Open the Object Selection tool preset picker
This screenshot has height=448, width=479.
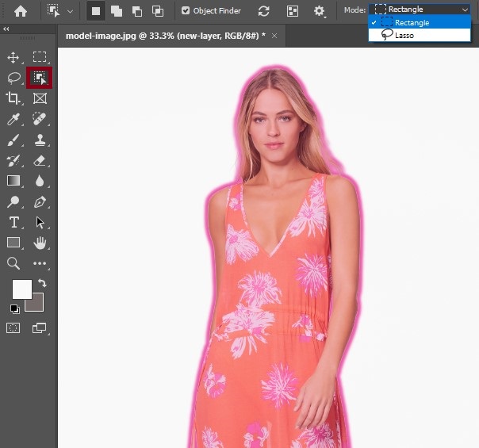point(71,12)
